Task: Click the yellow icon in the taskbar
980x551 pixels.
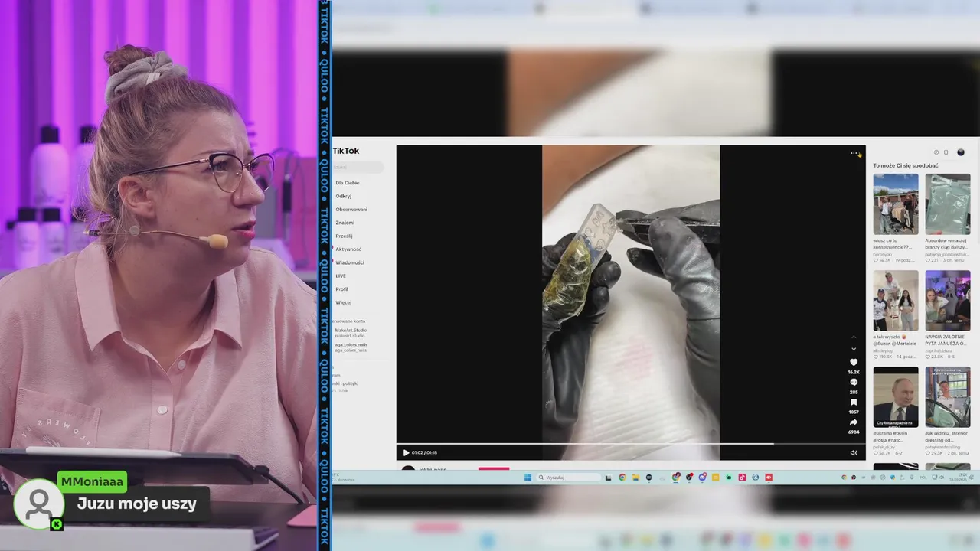Action: [x=716, y=478]
